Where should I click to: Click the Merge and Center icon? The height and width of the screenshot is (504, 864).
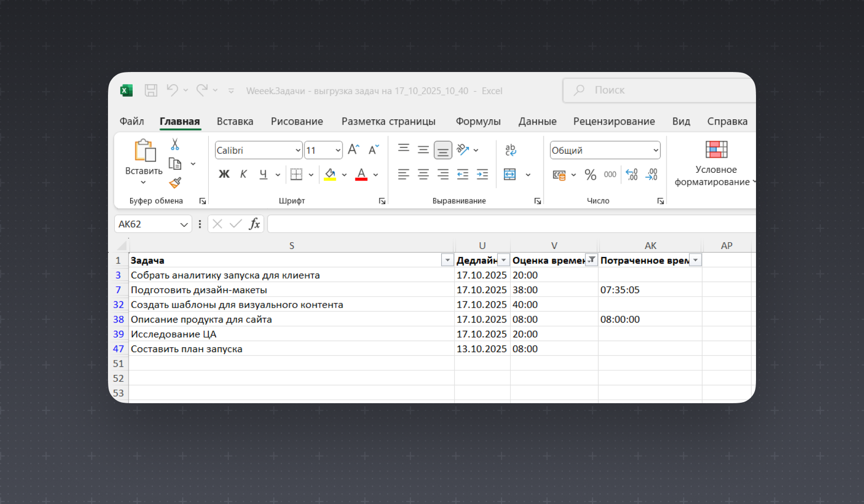510,175
